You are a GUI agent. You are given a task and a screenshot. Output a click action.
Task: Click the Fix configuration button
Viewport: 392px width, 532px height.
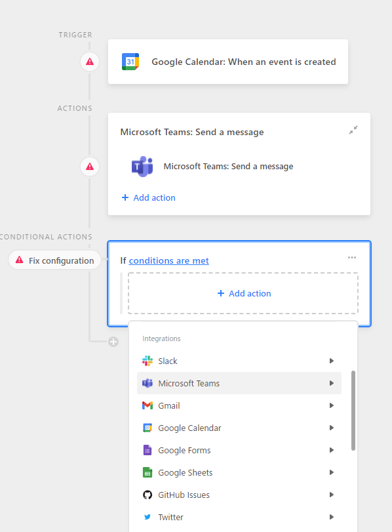click(54, 260)
